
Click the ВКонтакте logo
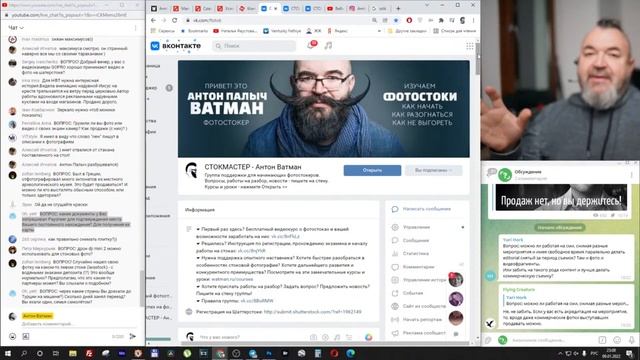tap(176, 46)
